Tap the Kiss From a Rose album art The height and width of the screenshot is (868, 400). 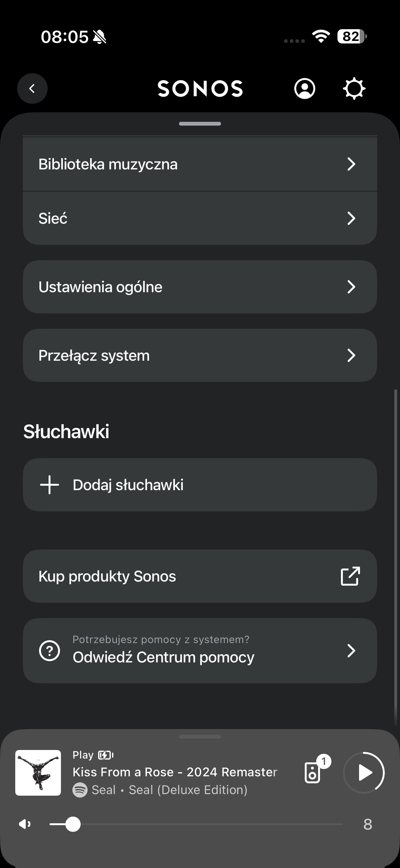(38, 773)
